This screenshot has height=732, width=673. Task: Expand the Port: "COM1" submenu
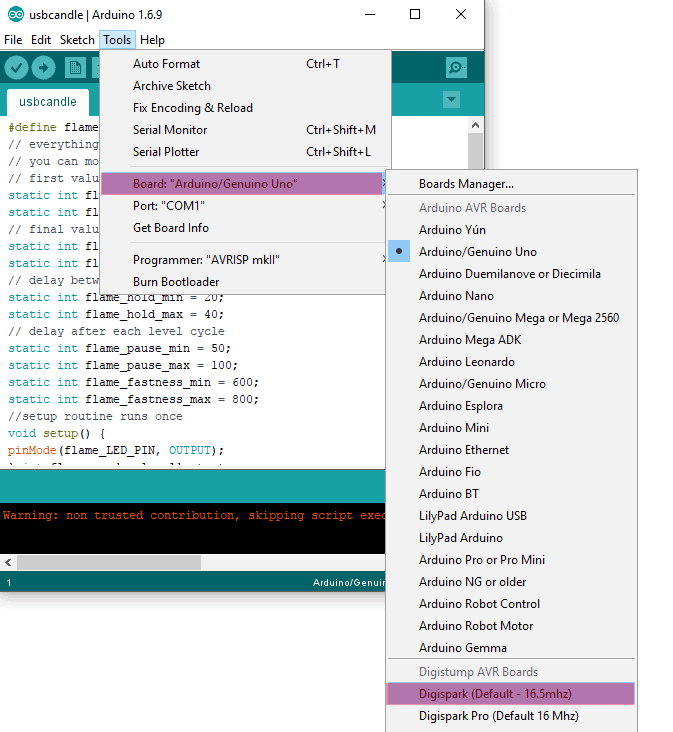243,205
